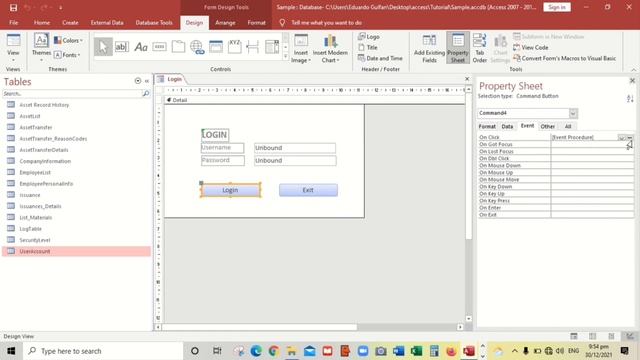Open Insert Image dropdown
The width and height of the screenshot is (640, 360).
click(x=301, y=49)
